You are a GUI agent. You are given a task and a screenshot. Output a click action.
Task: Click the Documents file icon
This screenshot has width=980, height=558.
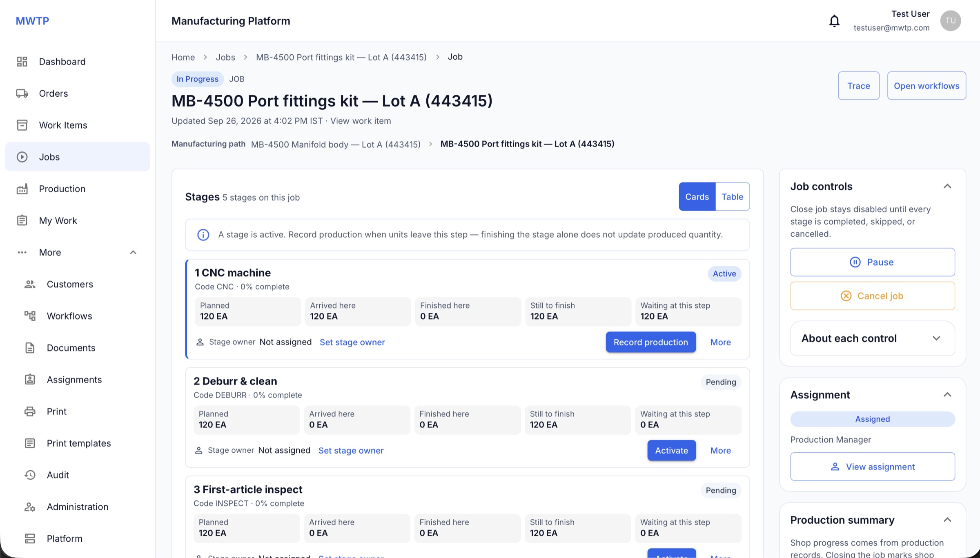click(x=30, y=348)
